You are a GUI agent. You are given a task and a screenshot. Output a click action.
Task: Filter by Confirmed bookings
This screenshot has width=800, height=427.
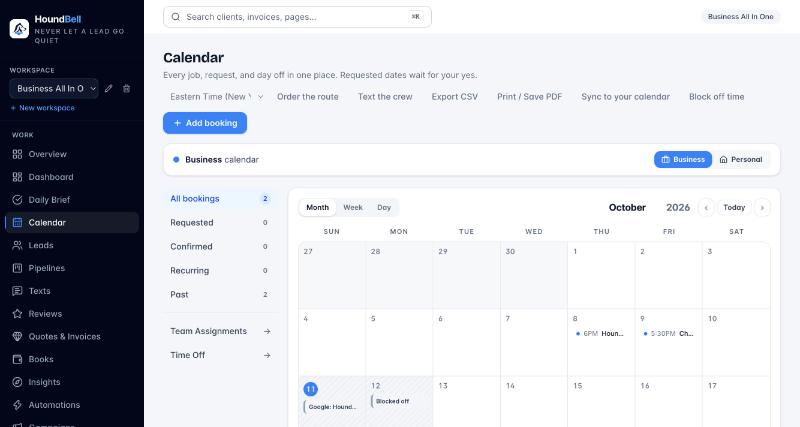[220, 246]
